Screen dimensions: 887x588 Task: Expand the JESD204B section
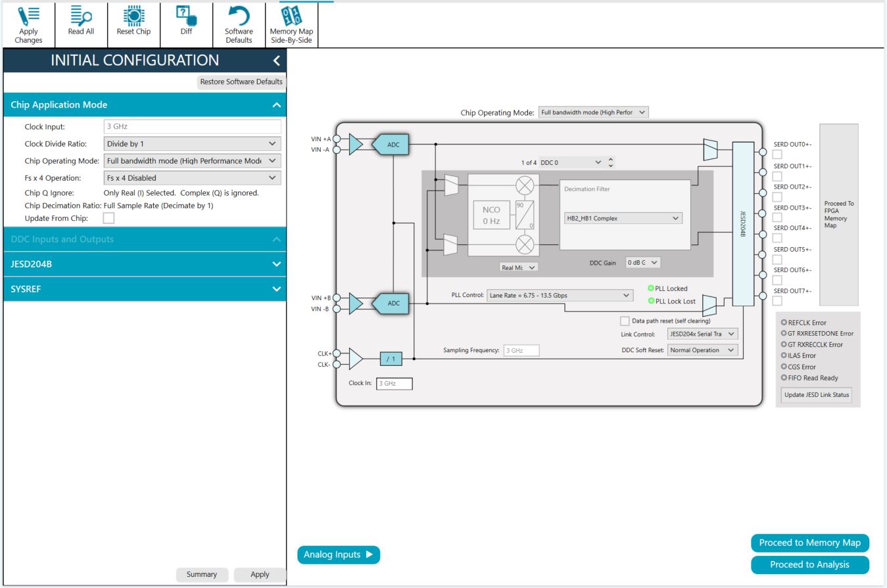pyautogui.click(x=145, y=264)
